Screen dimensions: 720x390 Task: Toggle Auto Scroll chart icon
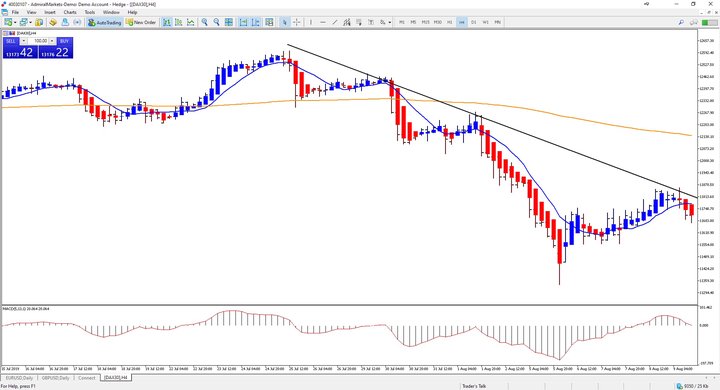[x=243, y=22]
